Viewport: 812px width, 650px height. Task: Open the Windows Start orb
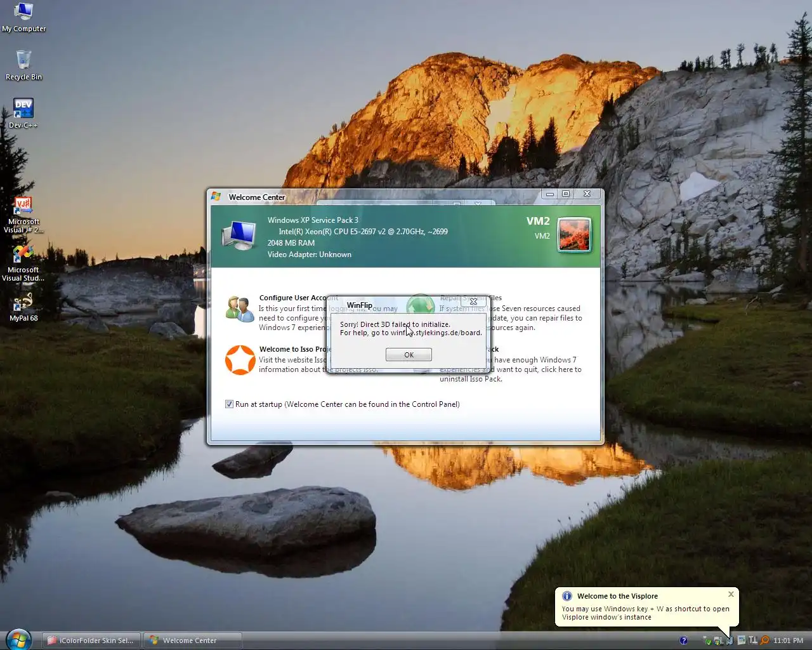pos(18,639)
